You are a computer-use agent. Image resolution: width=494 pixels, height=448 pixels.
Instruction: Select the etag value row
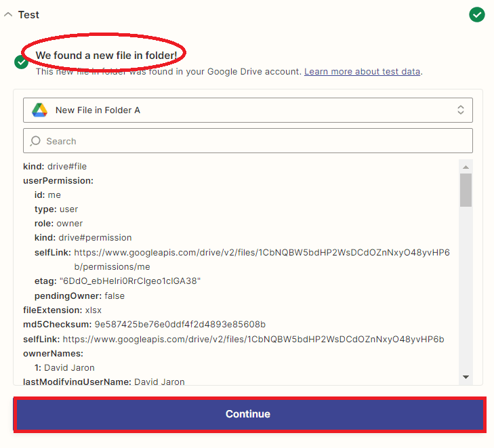click(117, 281)
